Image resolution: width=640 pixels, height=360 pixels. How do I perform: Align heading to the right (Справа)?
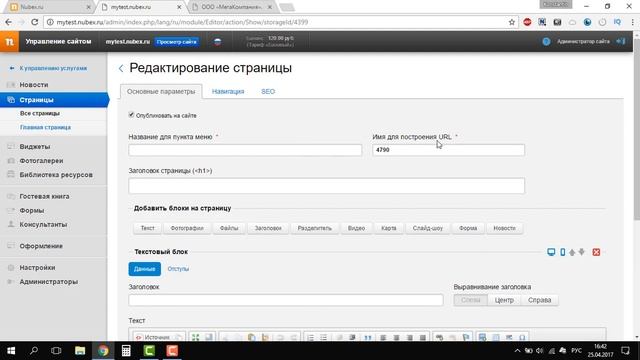540,300
